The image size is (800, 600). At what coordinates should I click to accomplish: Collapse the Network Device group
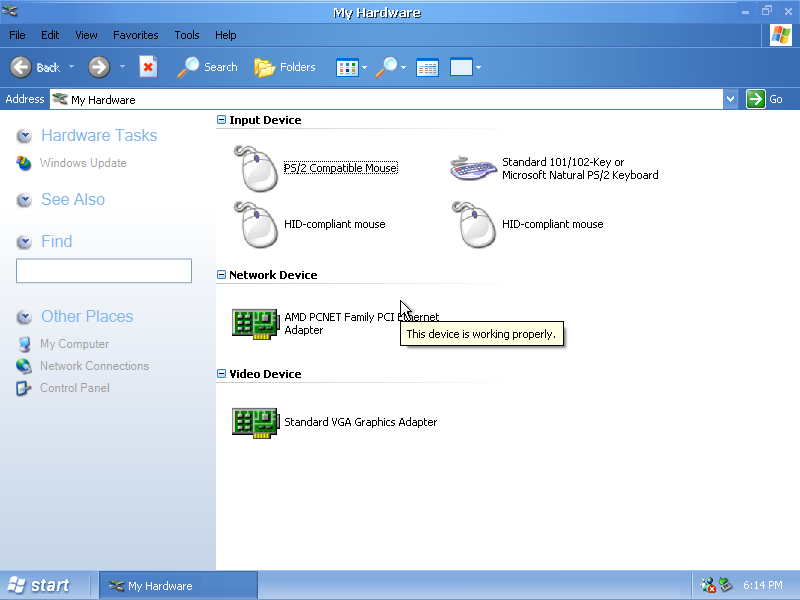[222, 275]
